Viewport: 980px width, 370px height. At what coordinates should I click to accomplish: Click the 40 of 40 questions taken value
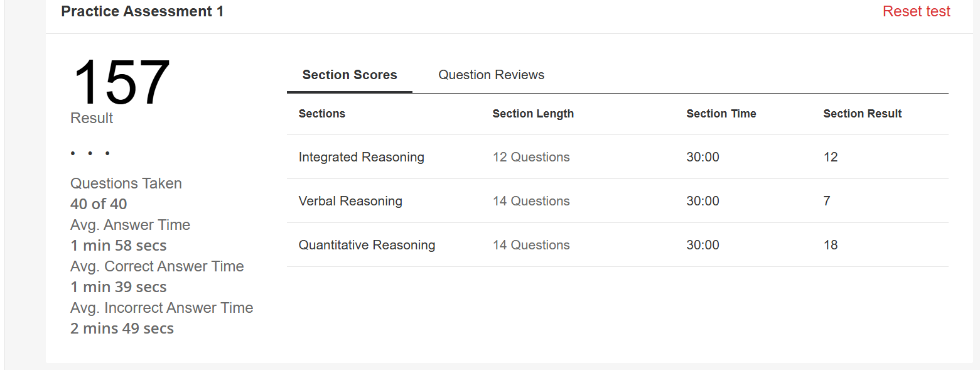click(99, 204)
